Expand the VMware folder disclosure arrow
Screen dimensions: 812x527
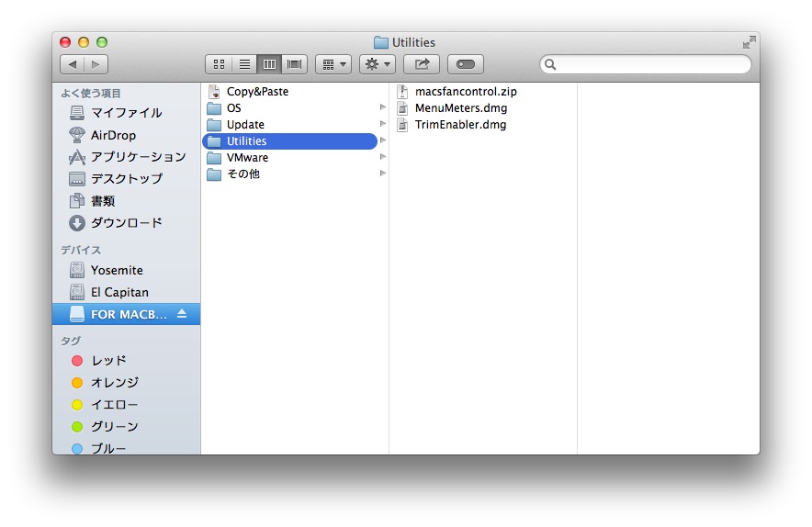pyautogui.click(x=383, y=157)
